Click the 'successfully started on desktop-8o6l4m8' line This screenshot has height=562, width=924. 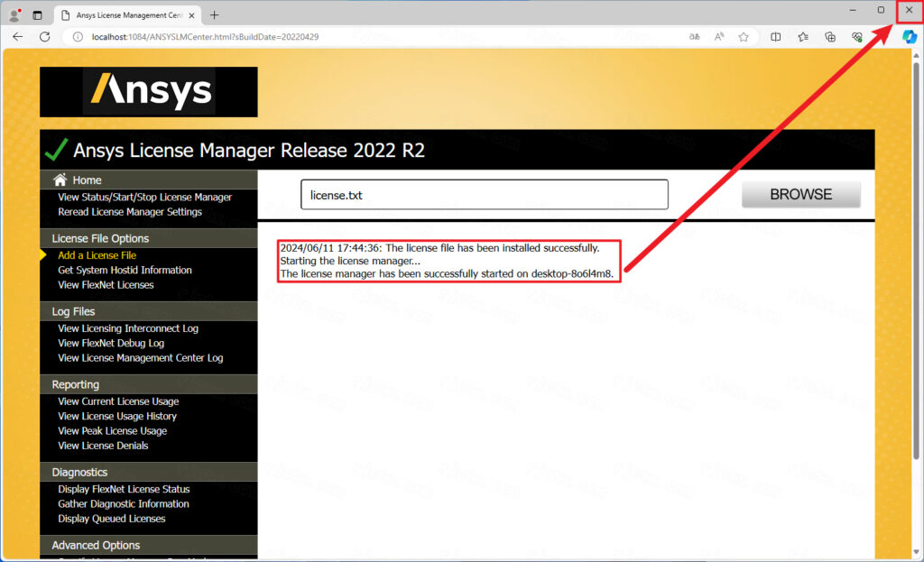(x=447, y=274)
